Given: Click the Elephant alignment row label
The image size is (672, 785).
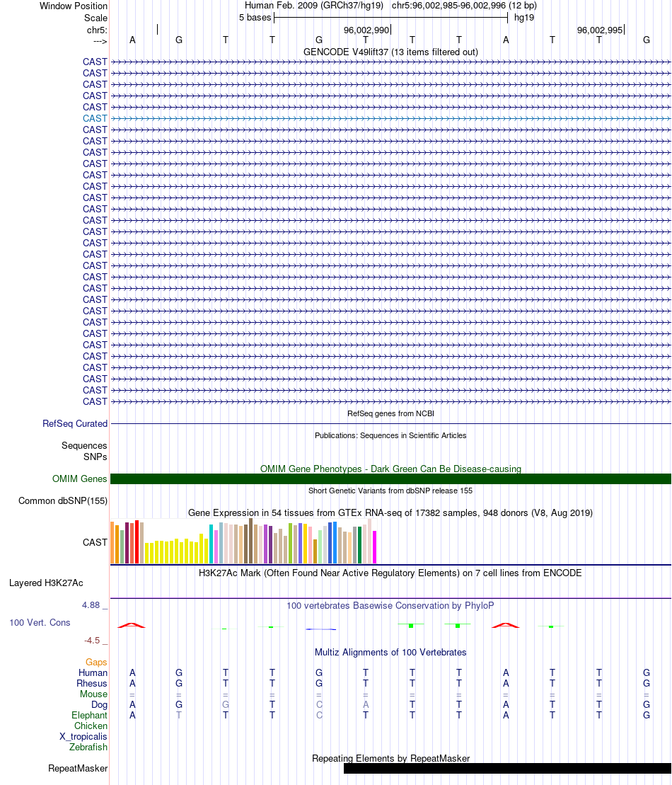Looking at the screenshot, I should [x=90, y=715].
